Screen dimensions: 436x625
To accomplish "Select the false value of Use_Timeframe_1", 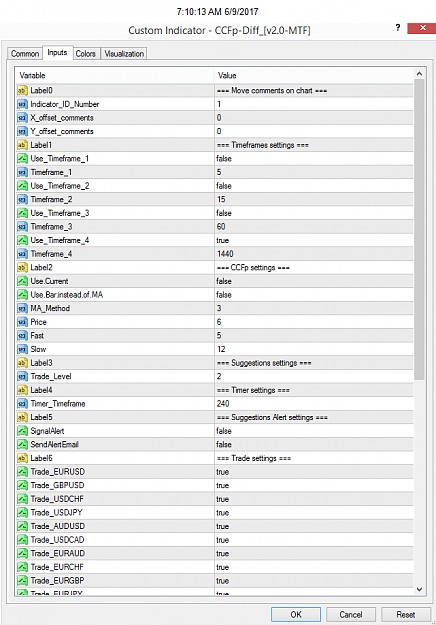I will (x=224, y=159).
